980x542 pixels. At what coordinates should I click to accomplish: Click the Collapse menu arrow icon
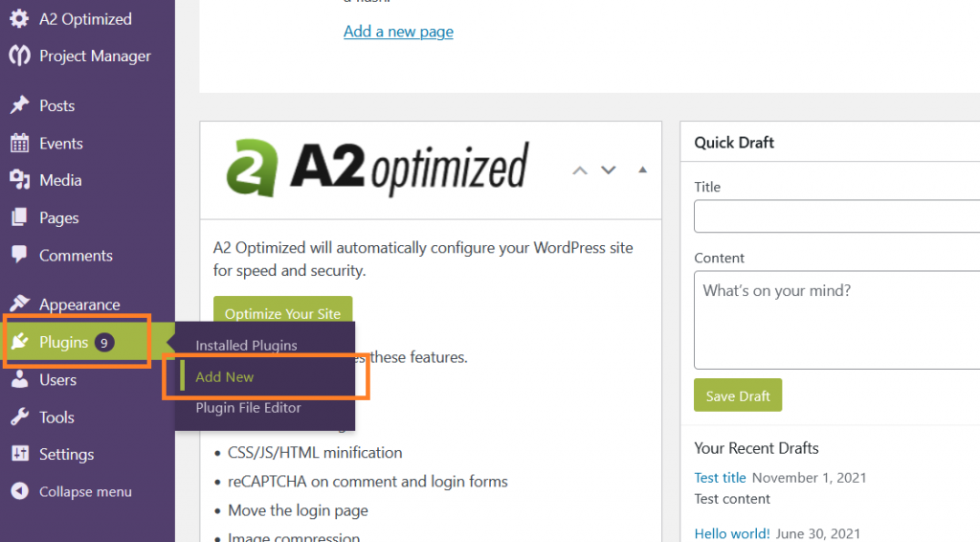(19, 491)
